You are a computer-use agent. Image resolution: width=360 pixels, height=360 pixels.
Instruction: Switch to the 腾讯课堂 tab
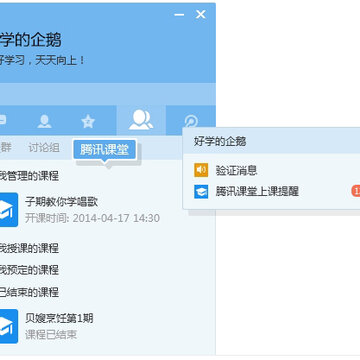(105, 150)
